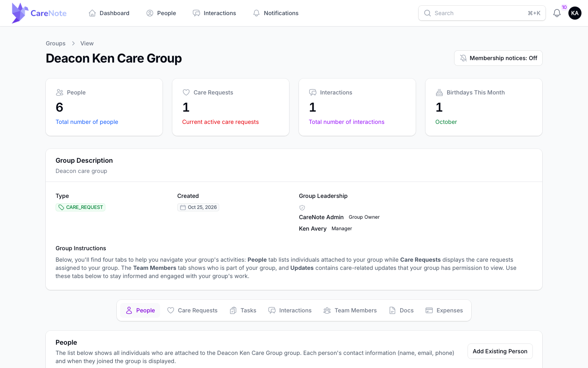This screenshot has height=368, width=588.
Task: Select the People tab
Action: (x=140, y=310)
